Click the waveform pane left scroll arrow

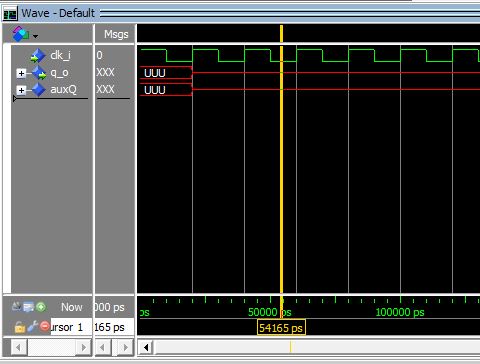(x=146, y=348)
